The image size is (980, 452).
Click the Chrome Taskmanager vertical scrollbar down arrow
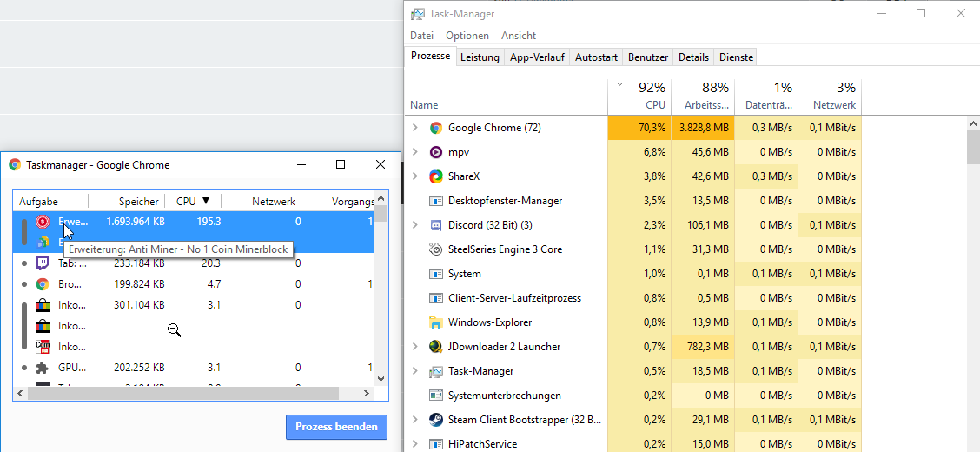click(x=381, y=377)
